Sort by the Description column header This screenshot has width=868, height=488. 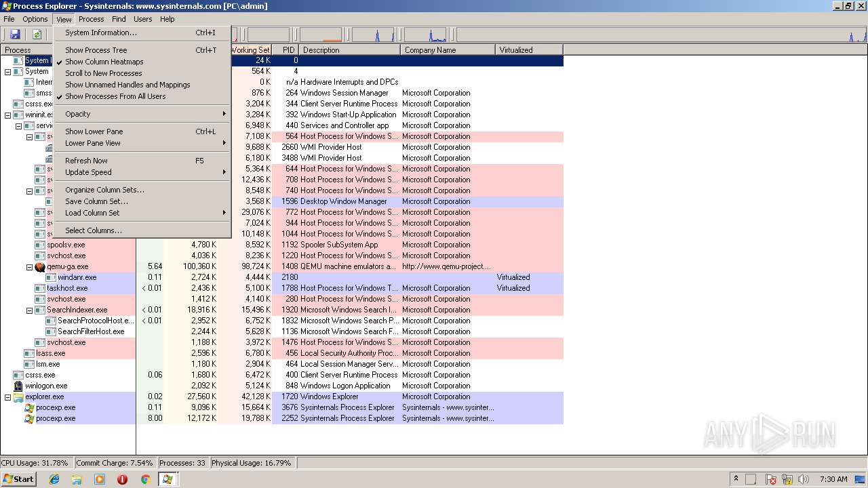350,50
